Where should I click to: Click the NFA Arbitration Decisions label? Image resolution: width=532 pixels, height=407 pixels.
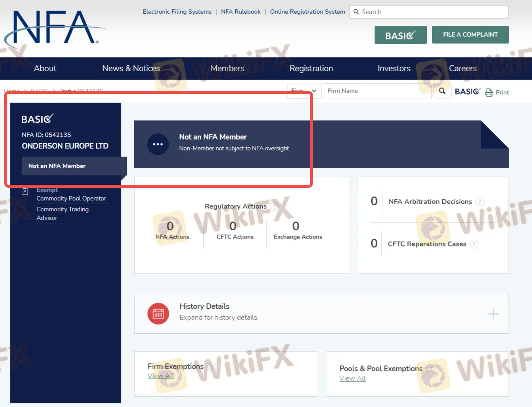tap(430, 202)
